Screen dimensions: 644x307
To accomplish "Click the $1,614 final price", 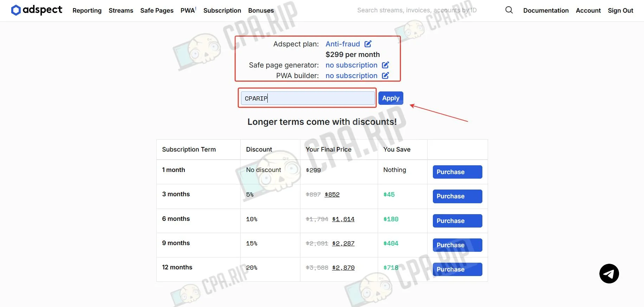I will 343,219.
